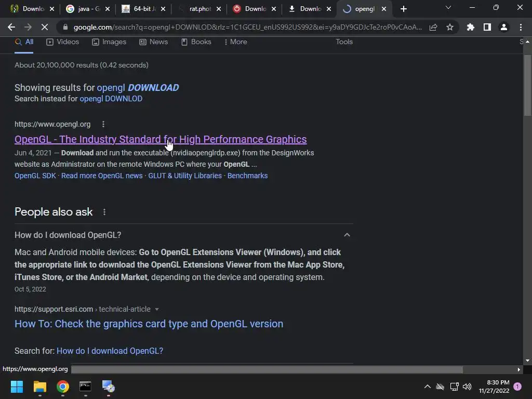Open File Explorer from the taskbar

(39, 387)
